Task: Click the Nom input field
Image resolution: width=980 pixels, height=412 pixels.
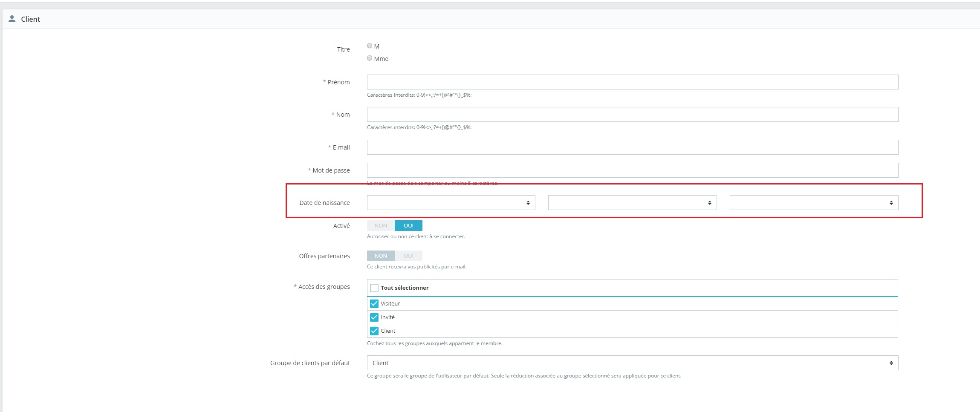Action: (633, 114)
